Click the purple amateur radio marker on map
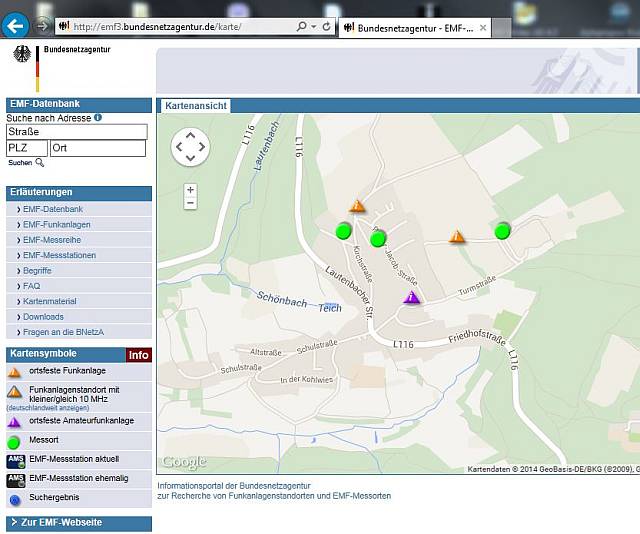The height and width of the screenshot is (534, 640). coord(412,297)
